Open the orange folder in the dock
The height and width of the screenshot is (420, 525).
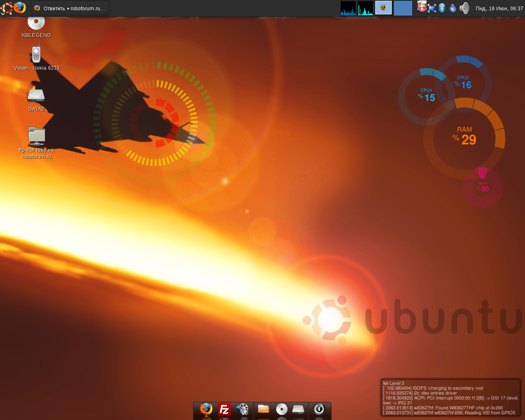click(263, 409)
